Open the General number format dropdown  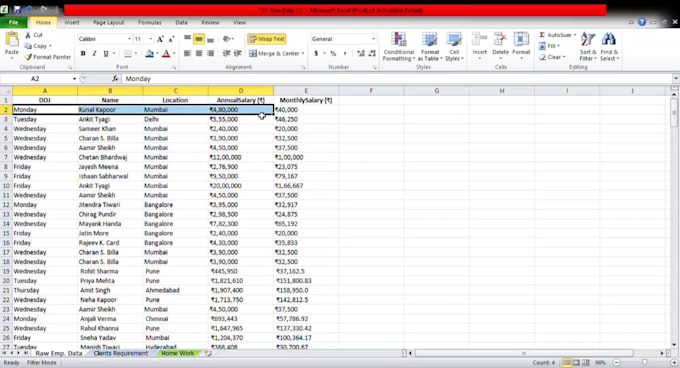(x=373, y=39)
